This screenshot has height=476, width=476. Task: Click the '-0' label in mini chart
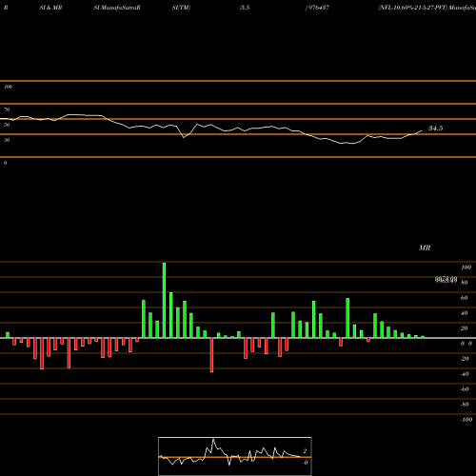pos(305,463)
